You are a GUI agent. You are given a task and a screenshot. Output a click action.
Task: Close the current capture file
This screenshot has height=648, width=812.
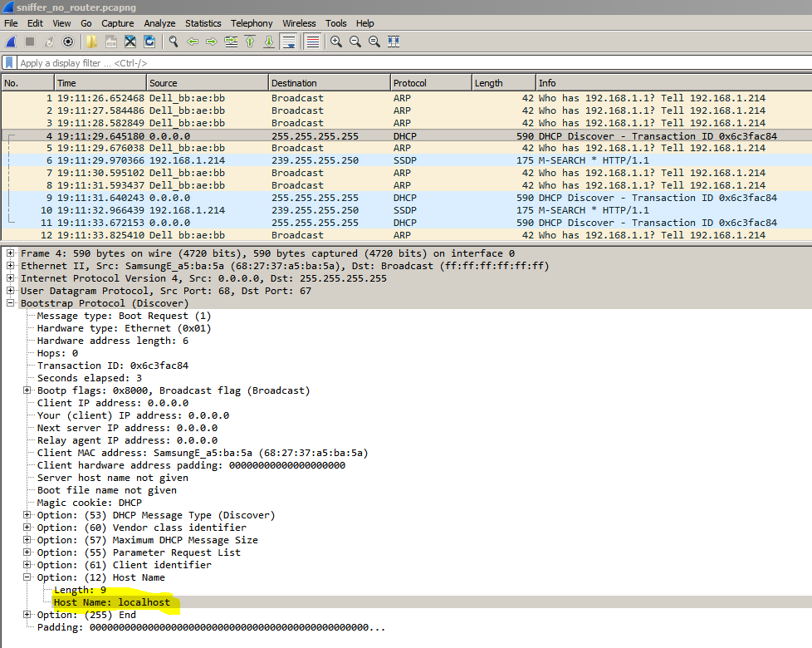point(130,41)
